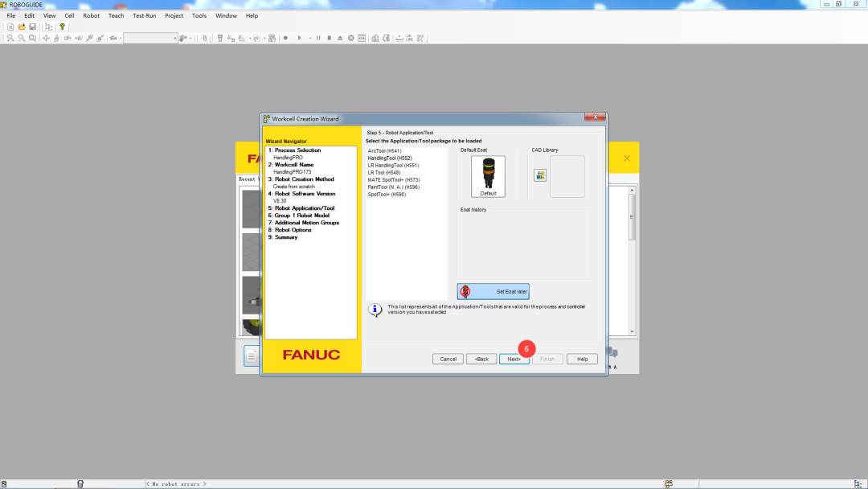Viewport: 868px width, 489px height.
Task: Select PaintTool (N. A.) (H596) entry
Action: (x=394, y=187)
